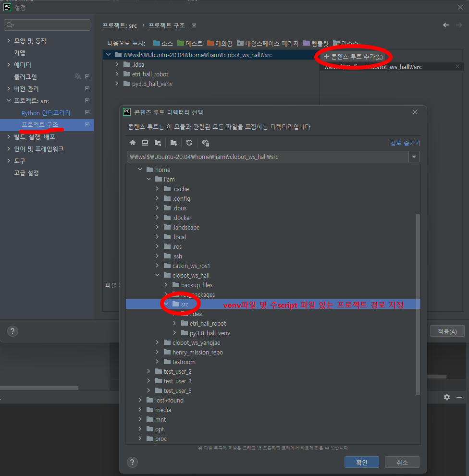Click the settings search field
This screenshot has height=476, width=469.
(47, 25)
